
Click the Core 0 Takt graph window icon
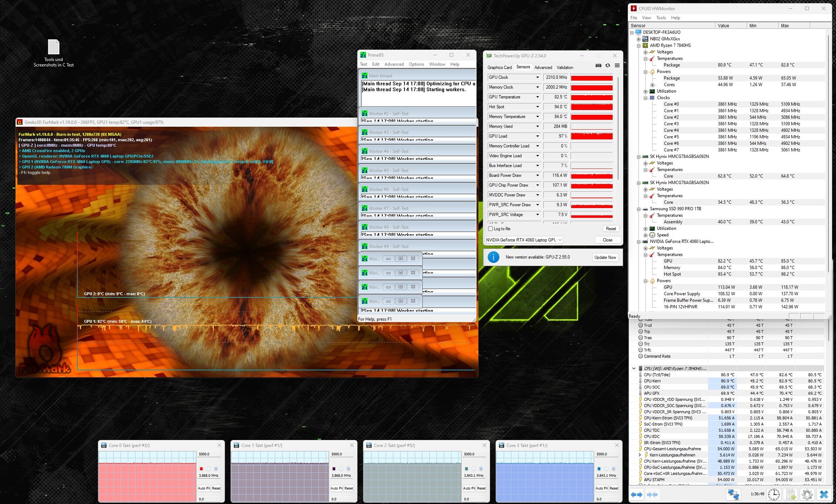tap(104, 445)
